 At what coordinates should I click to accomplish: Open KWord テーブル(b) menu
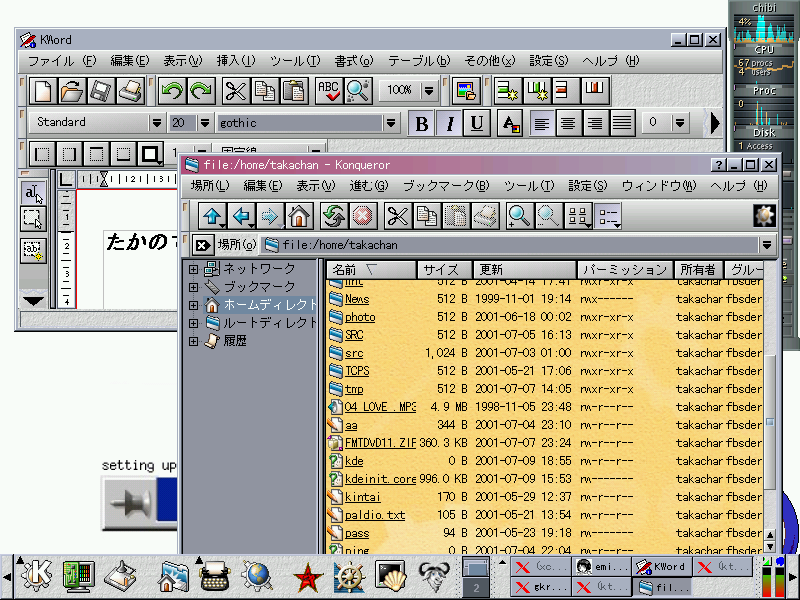(x=419, y=61)
